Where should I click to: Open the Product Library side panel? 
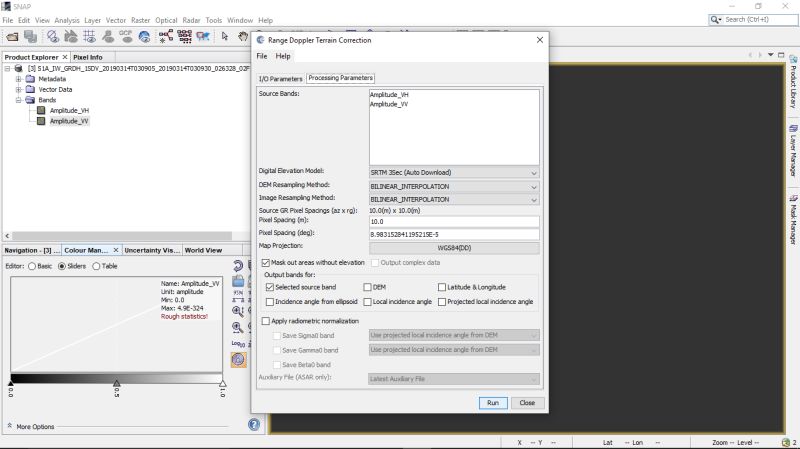pyautogui.click(x=793, y=82)
